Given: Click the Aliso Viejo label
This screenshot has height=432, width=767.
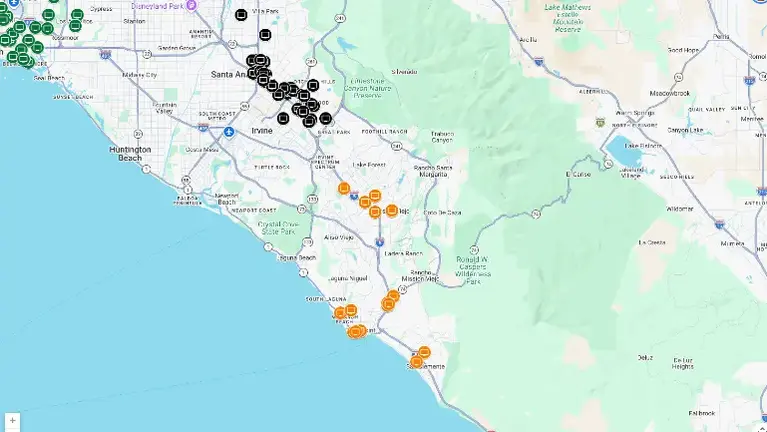Looking at the screenshot, I should click(338, 237).
